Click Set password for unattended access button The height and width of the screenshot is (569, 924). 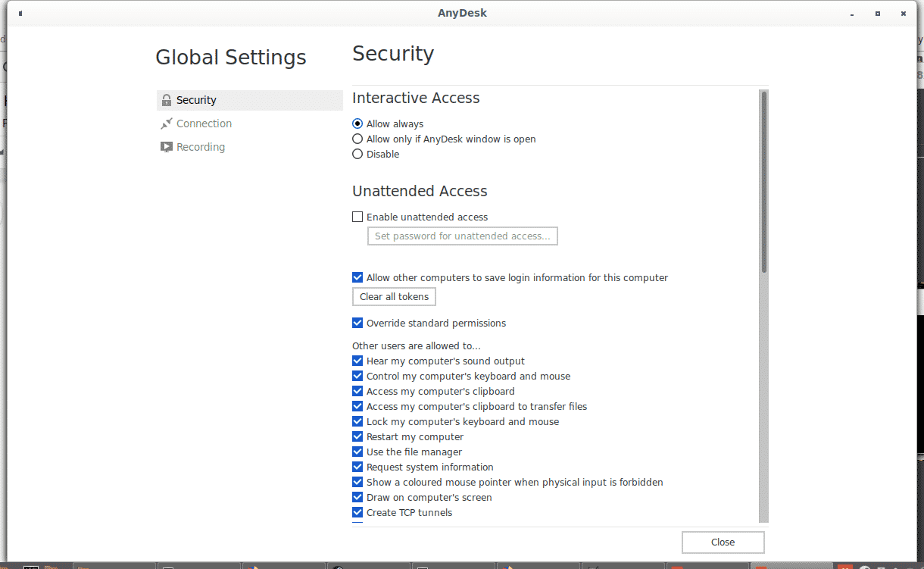[463, 236]
